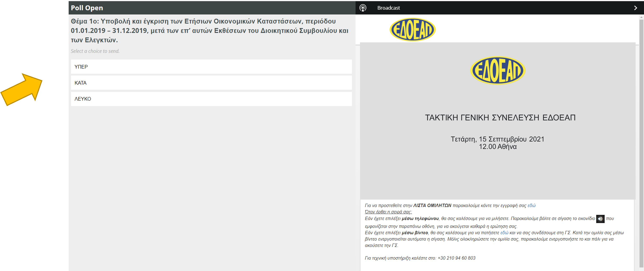Click the 'Poll Open' header title
Screen dimensions: 644x271
pos(87,8)
